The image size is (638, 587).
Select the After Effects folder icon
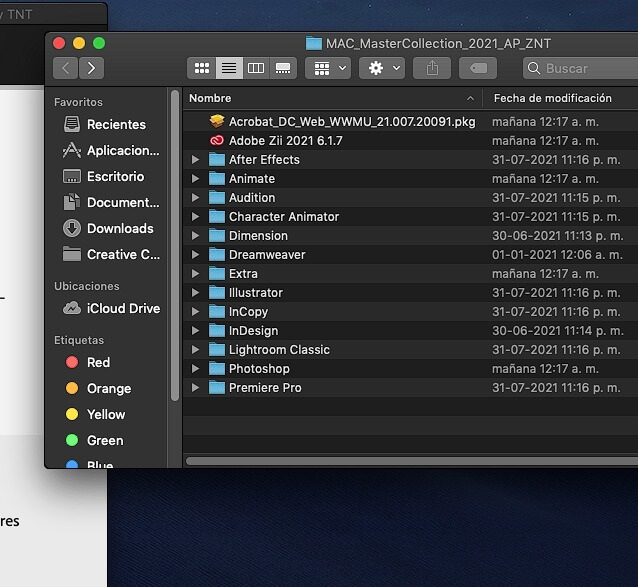point(217,159)
